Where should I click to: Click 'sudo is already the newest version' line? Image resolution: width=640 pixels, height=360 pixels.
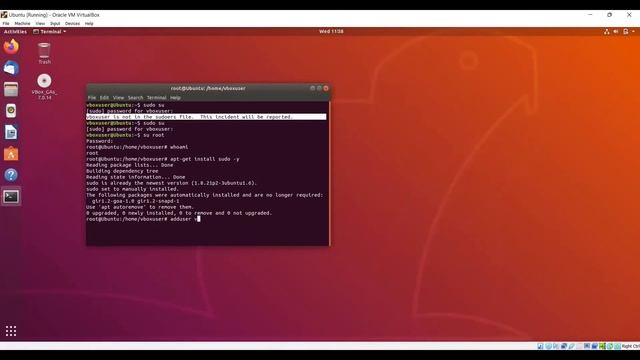(x=171, y=183)
